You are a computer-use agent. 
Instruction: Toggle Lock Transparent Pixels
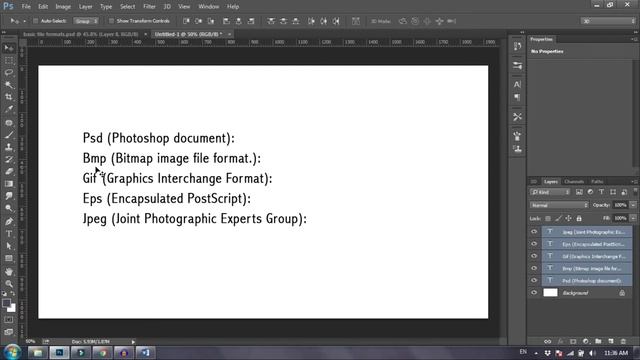tap(548, 219)
